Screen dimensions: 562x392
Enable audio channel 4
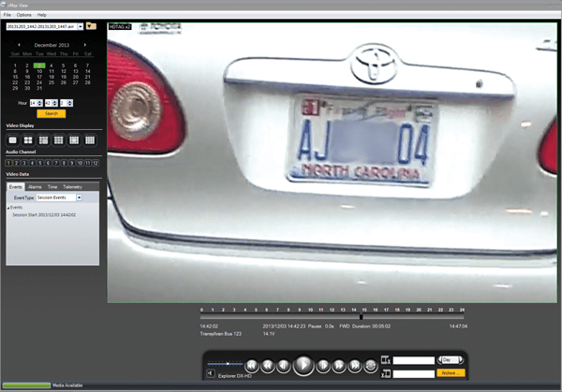pyautogui.click(x=32, y=163)
